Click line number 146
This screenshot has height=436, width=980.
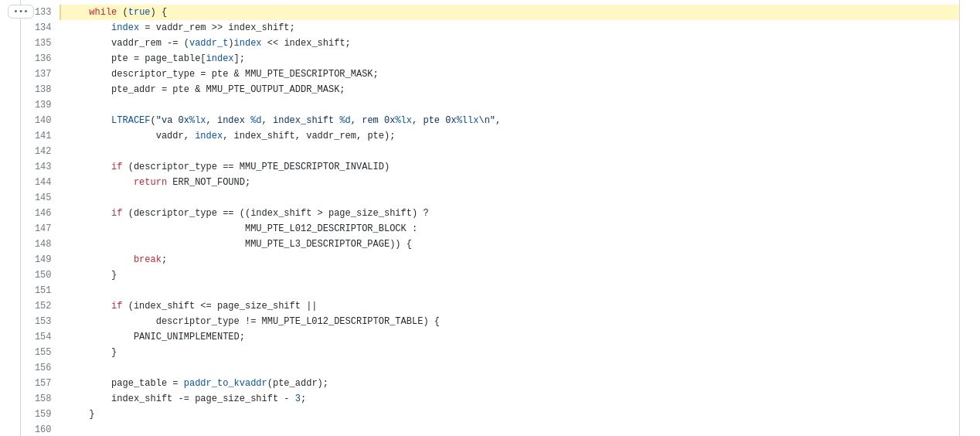pos(43,213)
